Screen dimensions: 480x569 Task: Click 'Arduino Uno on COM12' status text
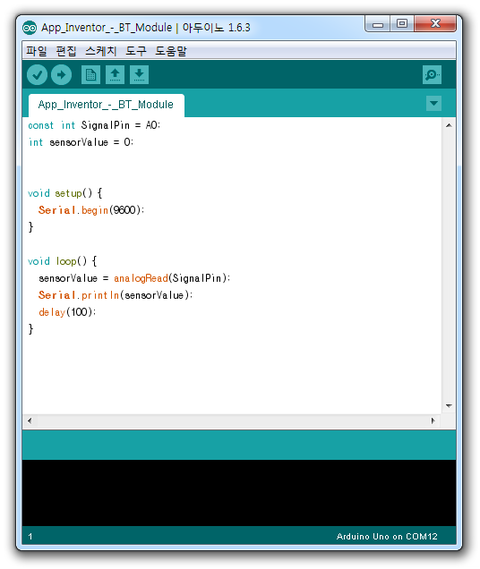click(x=387, y=536)
